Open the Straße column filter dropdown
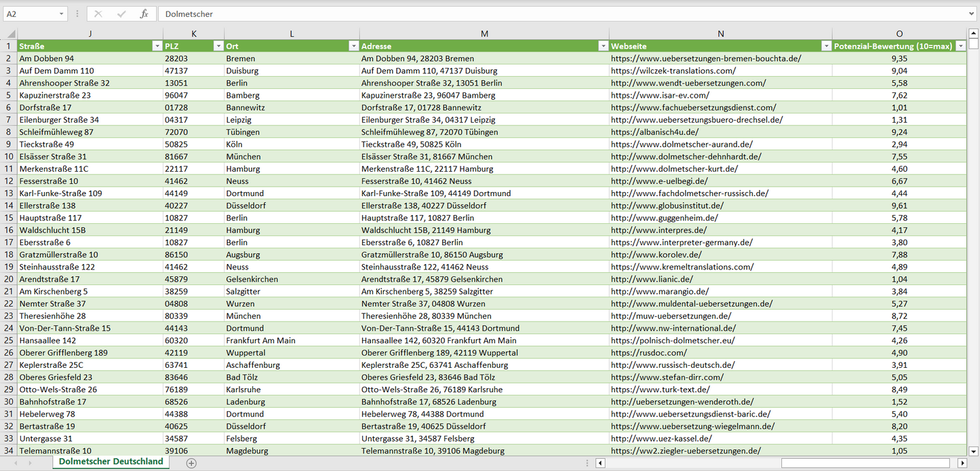The height and width of the screenshot is (471, 980). [157, 46]
